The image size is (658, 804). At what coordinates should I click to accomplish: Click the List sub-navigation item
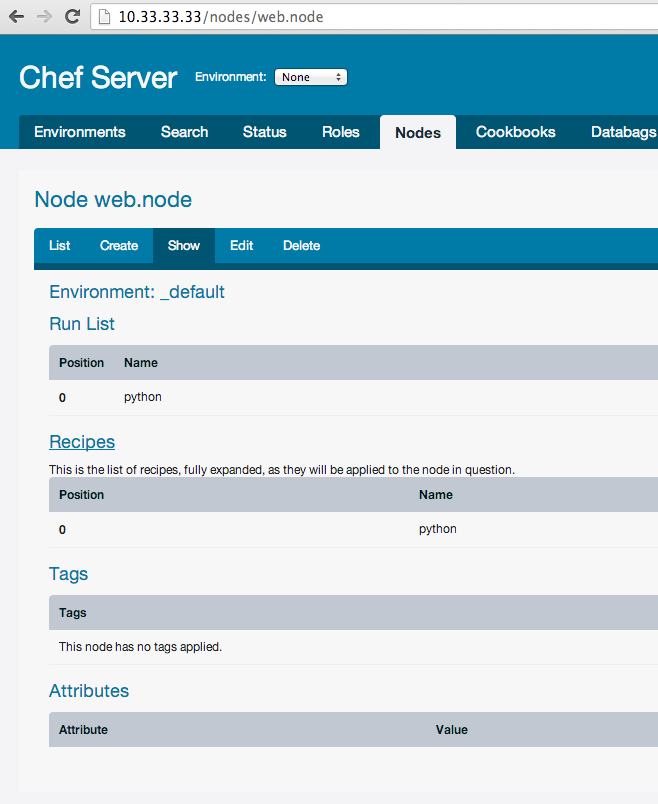[59, 246]
